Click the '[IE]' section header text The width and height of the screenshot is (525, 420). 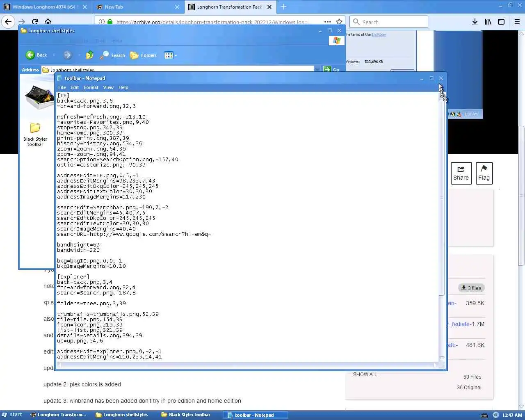63,95
